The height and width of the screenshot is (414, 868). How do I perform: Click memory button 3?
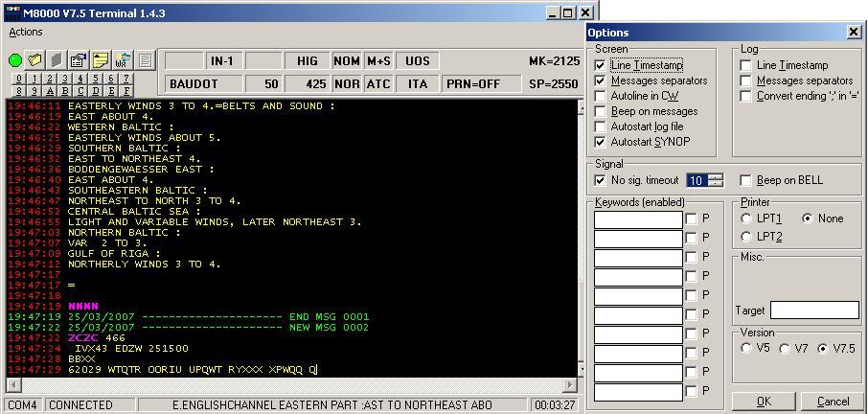point(65,79)
